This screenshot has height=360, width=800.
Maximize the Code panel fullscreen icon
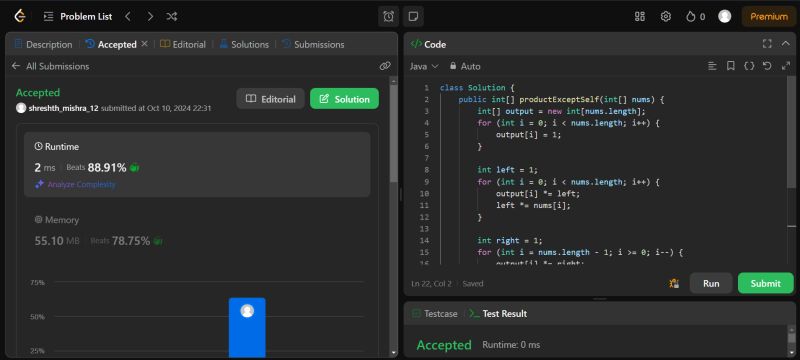[x=767, y=44]
